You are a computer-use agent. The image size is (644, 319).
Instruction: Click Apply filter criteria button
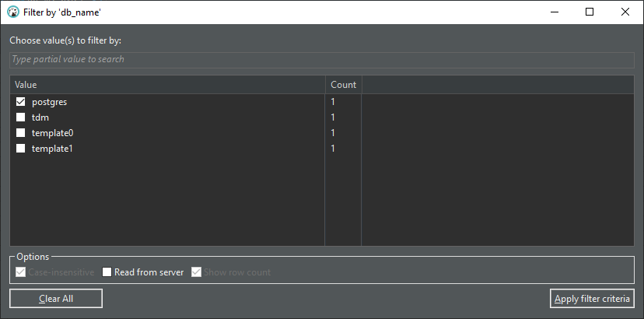592,299
